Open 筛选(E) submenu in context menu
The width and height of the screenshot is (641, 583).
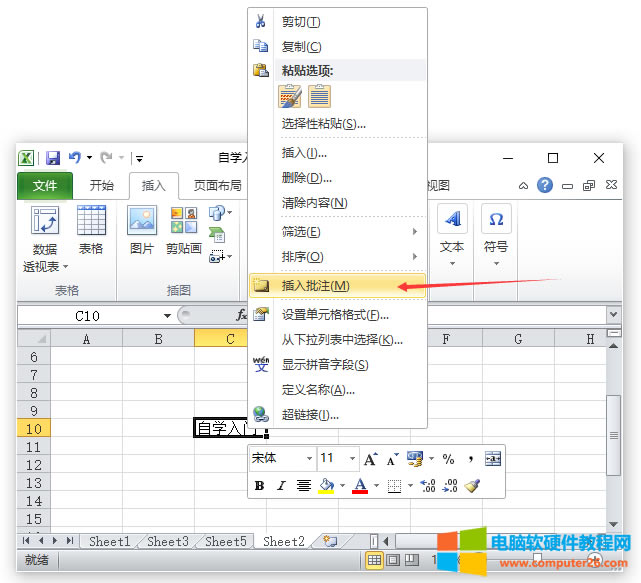point(338,232)
